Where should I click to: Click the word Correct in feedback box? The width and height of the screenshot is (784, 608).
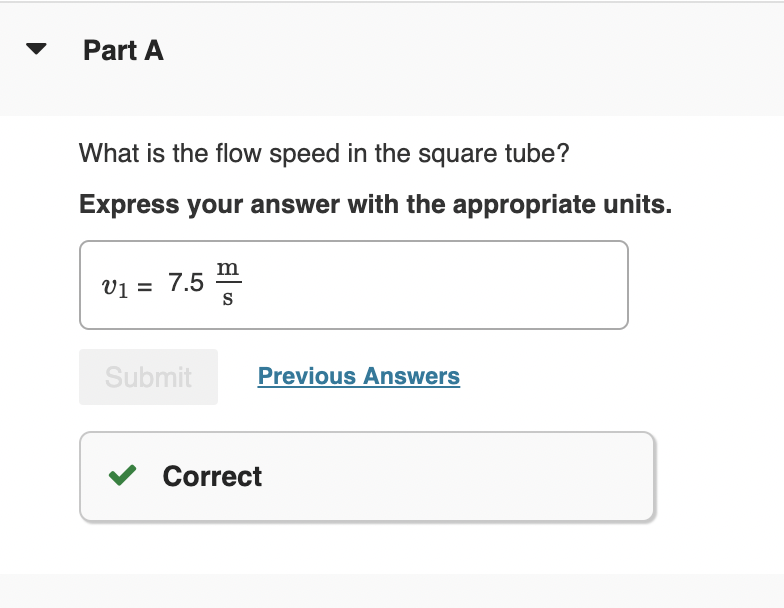click(212, 476)
